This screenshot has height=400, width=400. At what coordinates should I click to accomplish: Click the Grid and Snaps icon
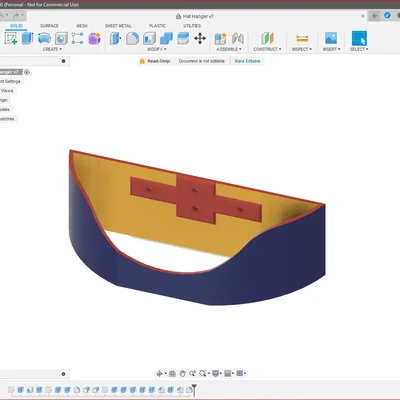[228, 373]
